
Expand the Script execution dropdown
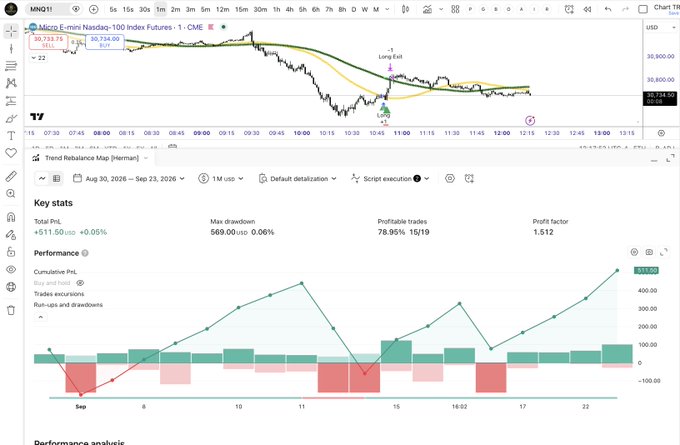(390, 178)
